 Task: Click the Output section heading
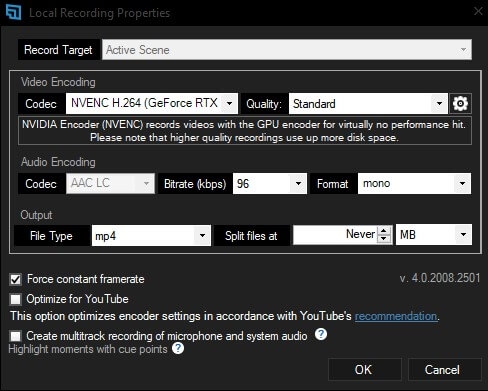click(x=36, y=215)
